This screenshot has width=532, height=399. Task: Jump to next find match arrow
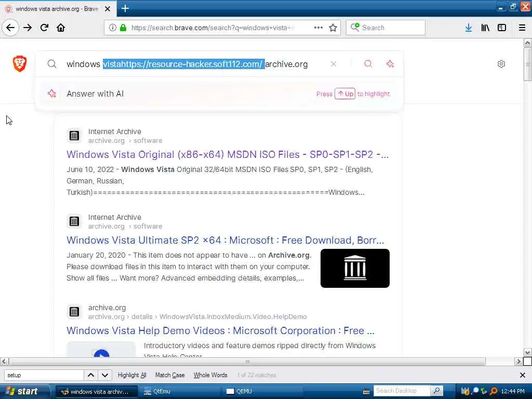pos(105,375)
